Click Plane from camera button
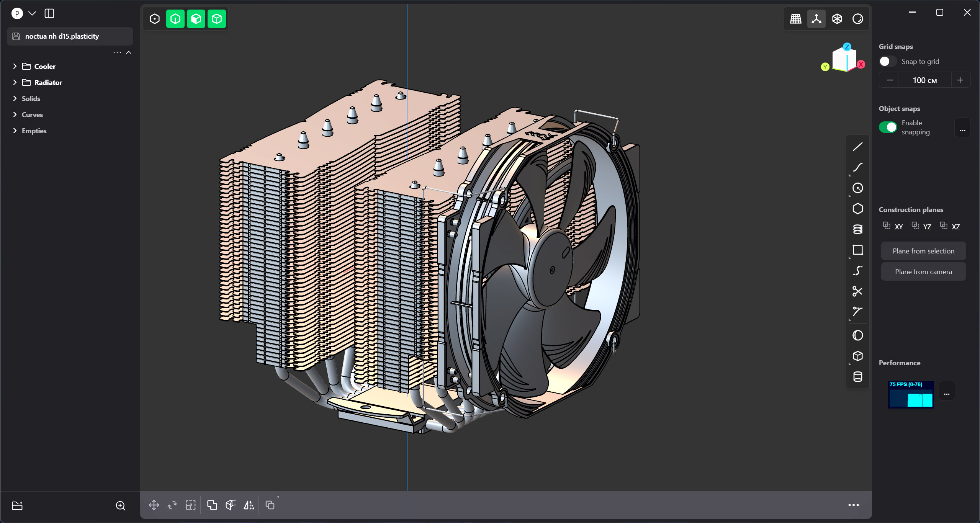The image size is (980, 523). (923, 272)
